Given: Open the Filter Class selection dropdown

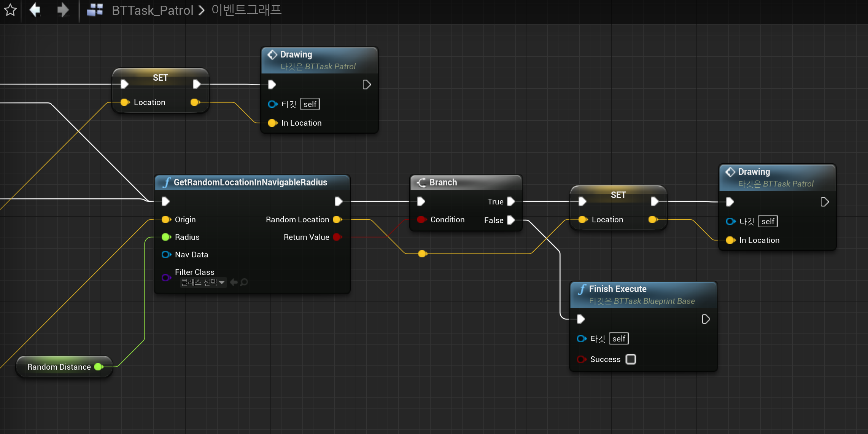Looking at the screenshot, I should click(203, 282).
